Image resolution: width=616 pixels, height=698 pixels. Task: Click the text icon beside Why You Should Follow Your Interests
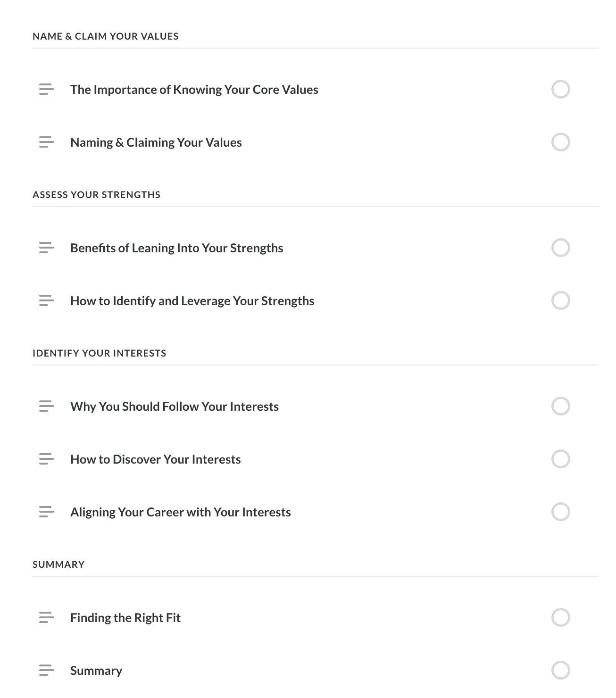tap(46, 406)
